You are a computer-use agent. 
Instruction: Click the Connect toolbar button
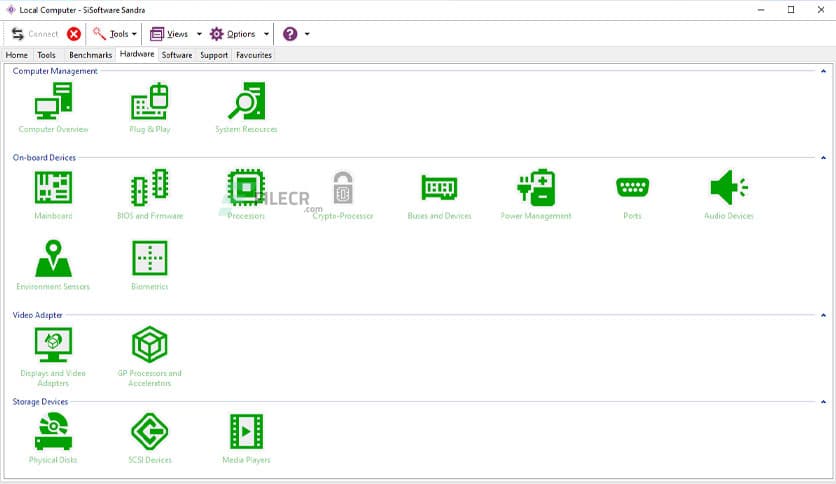[35, 34]
